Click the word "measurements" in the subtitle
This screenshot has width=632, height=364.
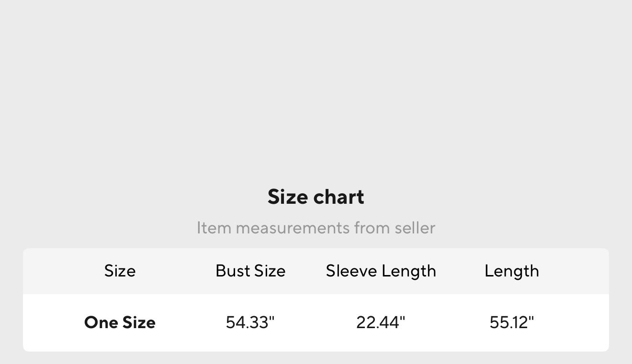(292, 228)
